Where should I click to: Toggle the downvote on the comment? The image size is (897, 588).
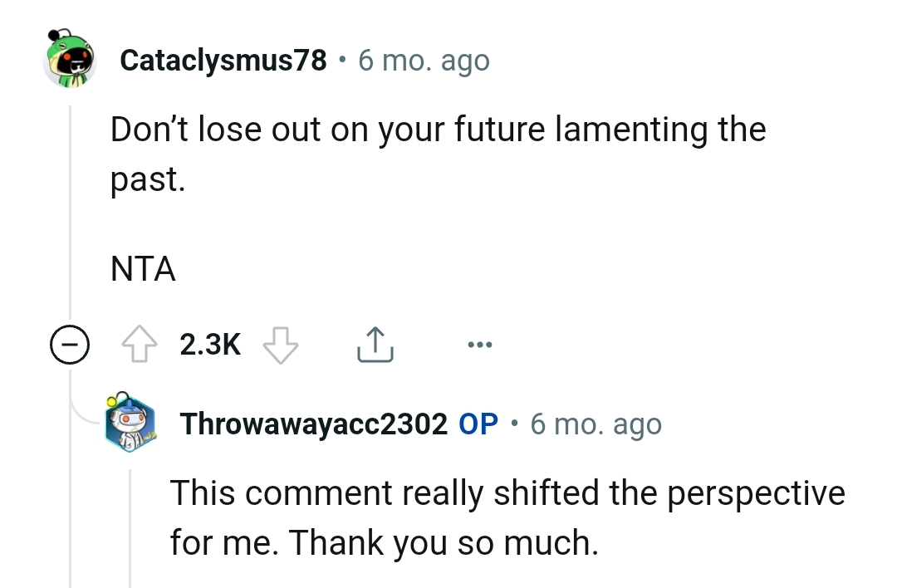pyautogui.click(x=281, y=343)
